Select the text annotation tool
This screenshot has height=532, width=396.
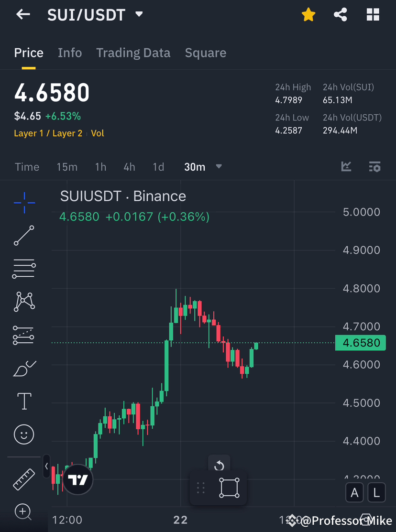(24, 401)
